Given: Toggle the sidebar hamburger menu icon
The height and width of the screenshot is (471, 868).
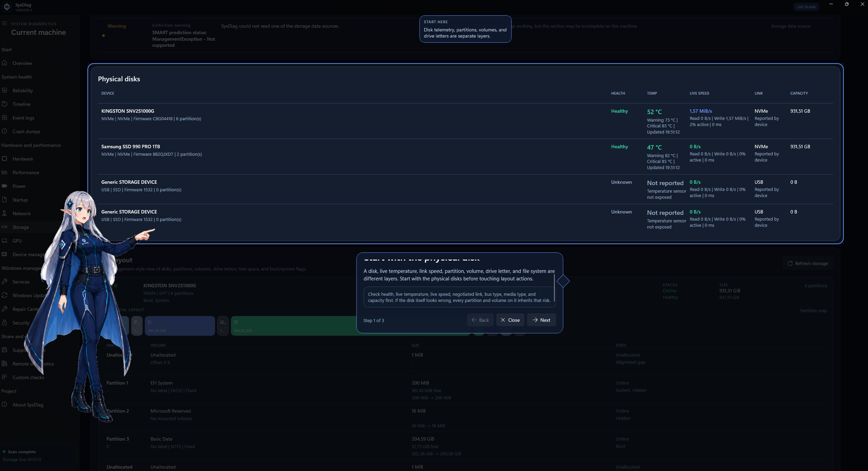Looking at the screenshot, I should 4,24.
